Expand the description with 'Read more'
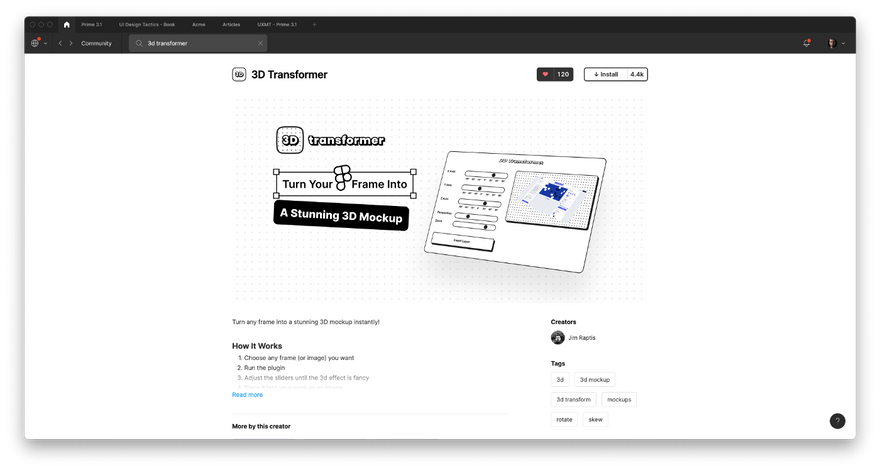The image size is (880, 471). [248, 395]
